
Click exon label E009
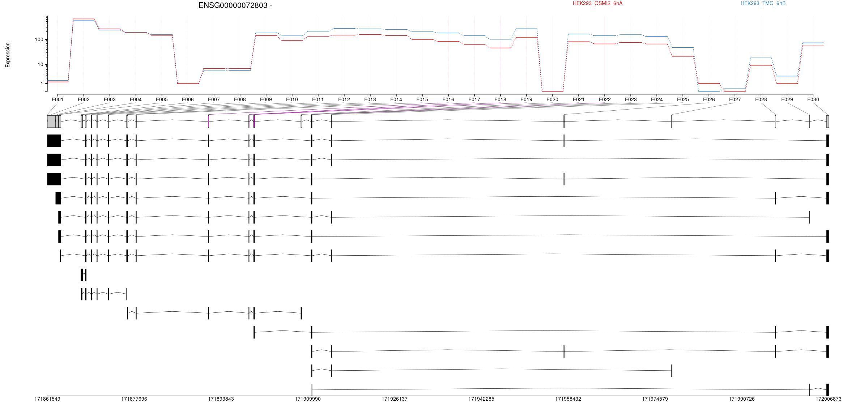pyautogui.click(x=266, y=99)
